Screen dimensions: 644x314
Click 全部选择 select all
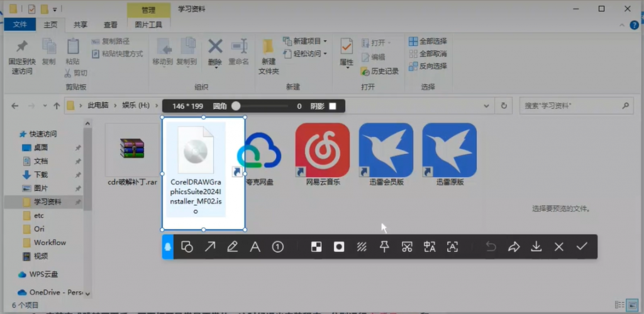[x=428, y=41]
